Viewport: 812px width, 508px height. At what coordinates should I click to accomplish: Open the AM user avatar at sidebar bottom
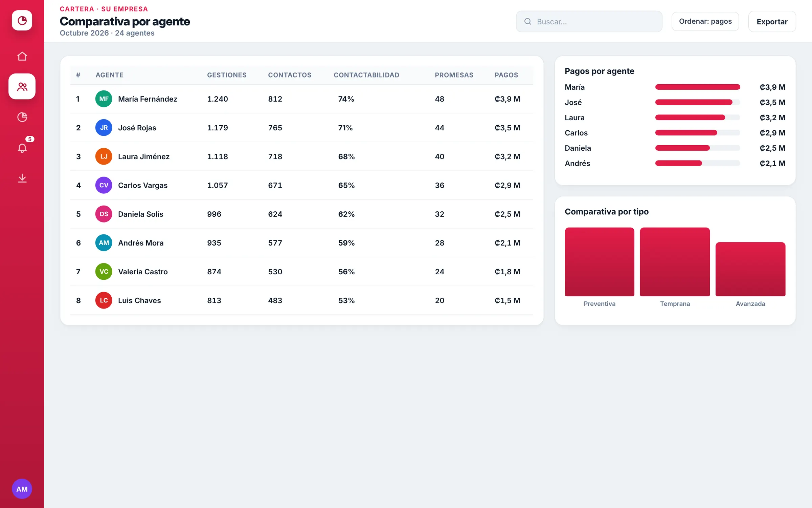(22, 489)
